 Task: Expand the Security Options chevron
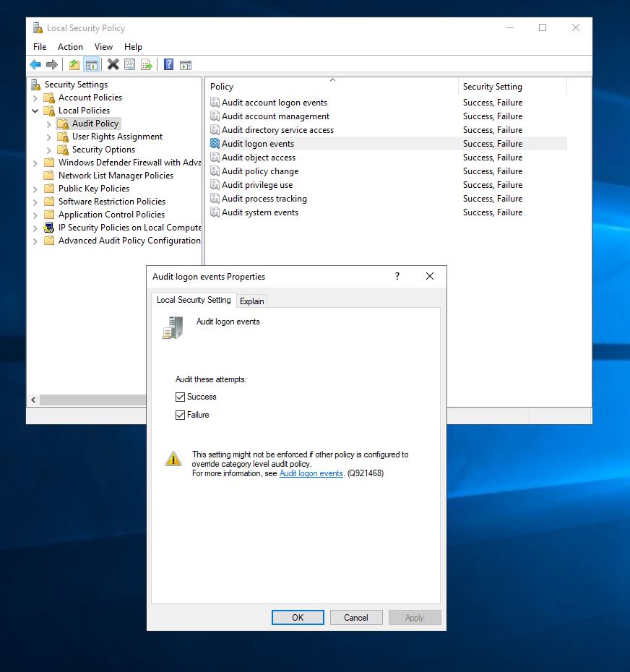[x=49, y=150]
